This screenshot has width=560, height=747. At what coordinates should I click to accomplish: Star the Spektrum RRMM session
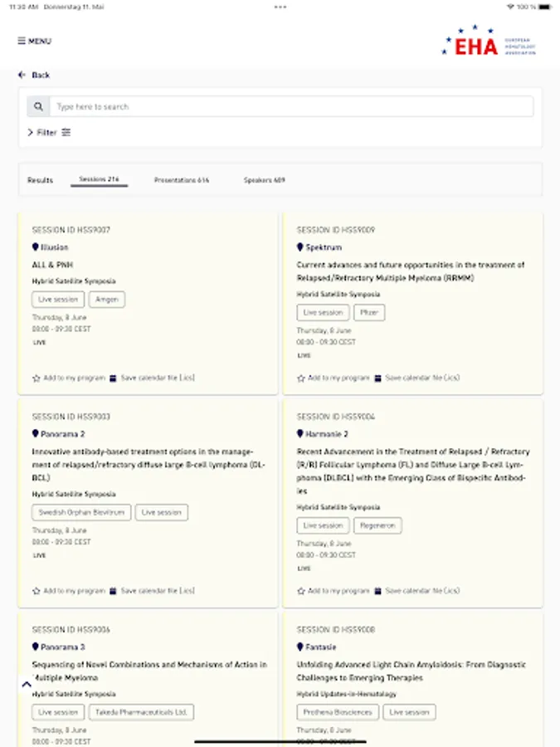point(301,378)
